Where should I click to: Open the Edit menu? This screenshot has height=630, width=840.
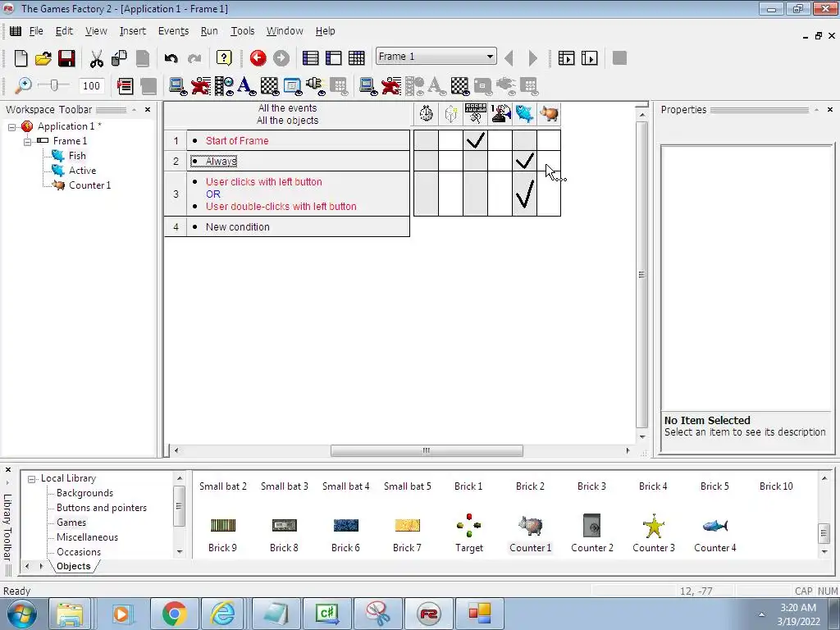point(64,31)
